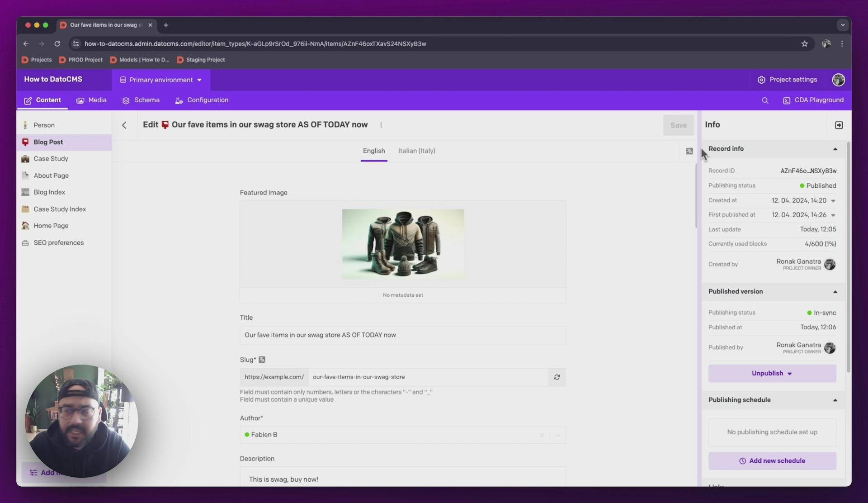Click the CDA Playground icon
The width and height of the screenshot is (868, 503).
click(787, 100)
